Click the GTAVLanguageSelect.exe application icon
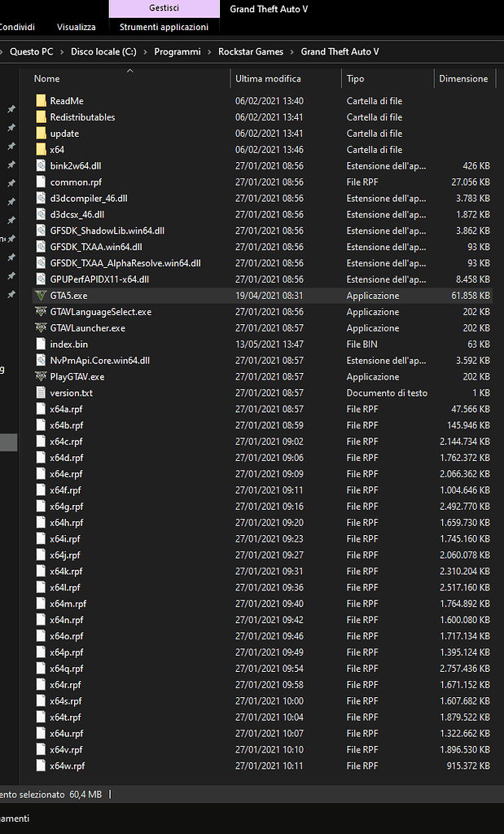Image resolution: width=504 pixels, height=834 pixels. point(41,312)
